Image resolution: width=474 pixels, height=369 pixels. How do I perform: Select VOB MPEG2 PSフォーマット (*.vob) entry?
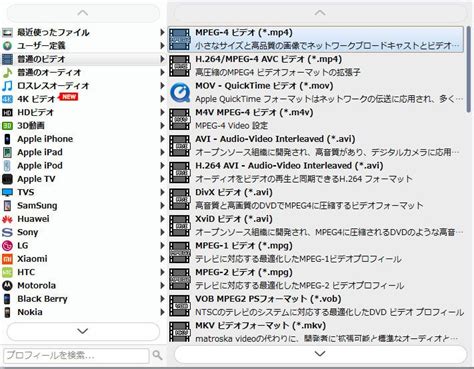pyautogui.click(x=316, y=306)
